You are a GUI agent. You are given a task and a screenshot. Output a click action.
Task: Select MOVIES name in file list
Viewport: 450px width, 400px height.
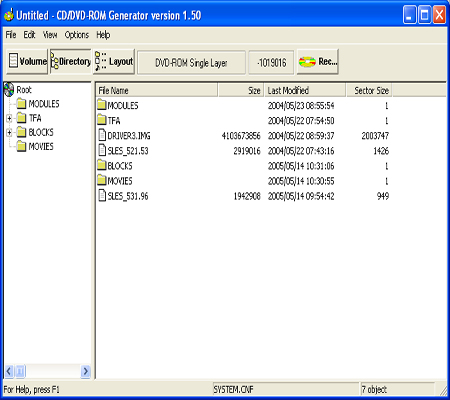(x=120, y=181)
